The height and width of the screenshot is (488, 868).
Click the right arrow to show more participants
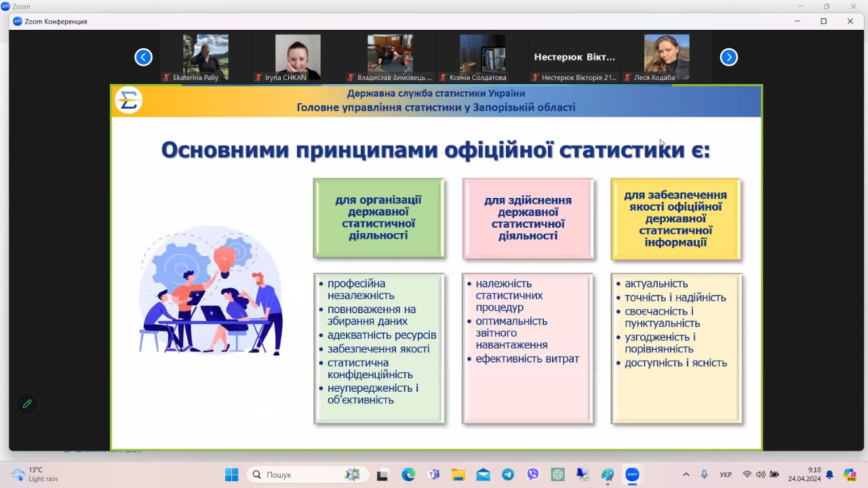[x=728, y=57]
